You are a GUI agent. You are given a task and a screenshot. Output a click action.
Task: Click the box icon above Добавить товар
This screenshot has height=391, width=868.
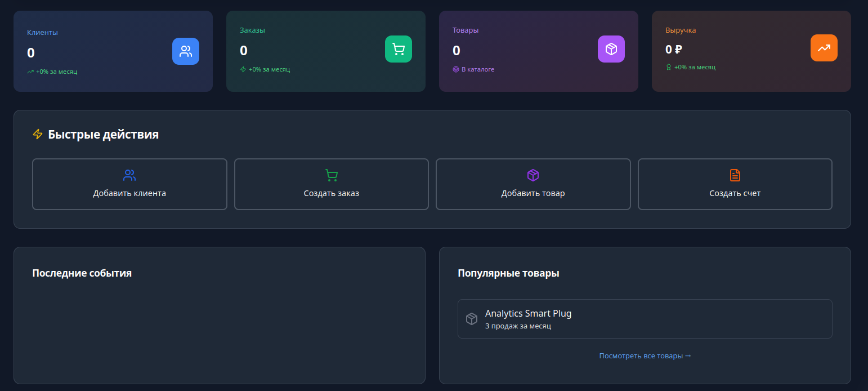coord(533,175)
